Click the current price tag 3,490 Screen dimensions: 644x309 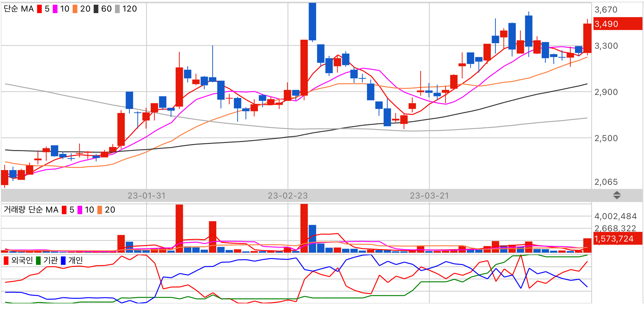pyautogui.click(x=618, y=24)
